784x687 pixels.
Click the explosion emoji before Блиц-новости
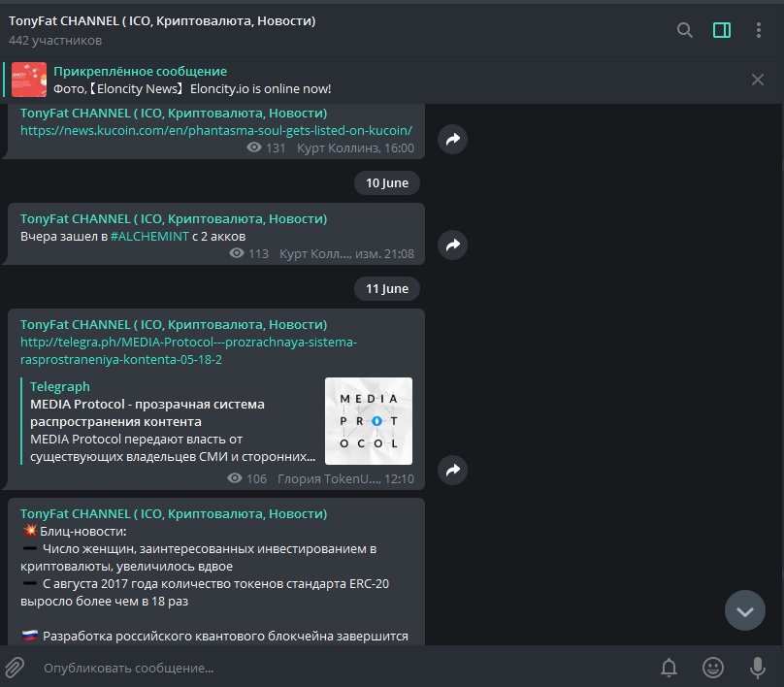pos(30,531)
